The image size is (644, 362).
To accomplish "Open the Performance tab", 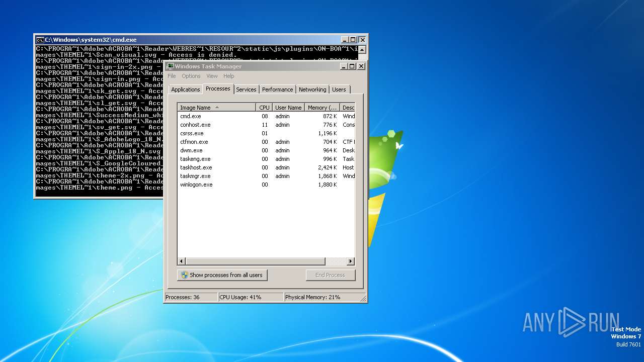I will [x=277, y=89].
